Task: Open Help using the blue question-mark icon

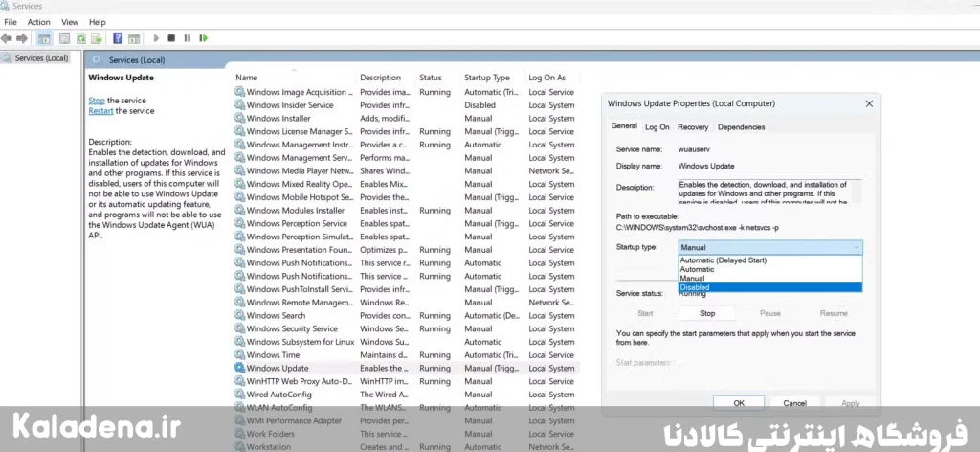Action: coord(118,38)
